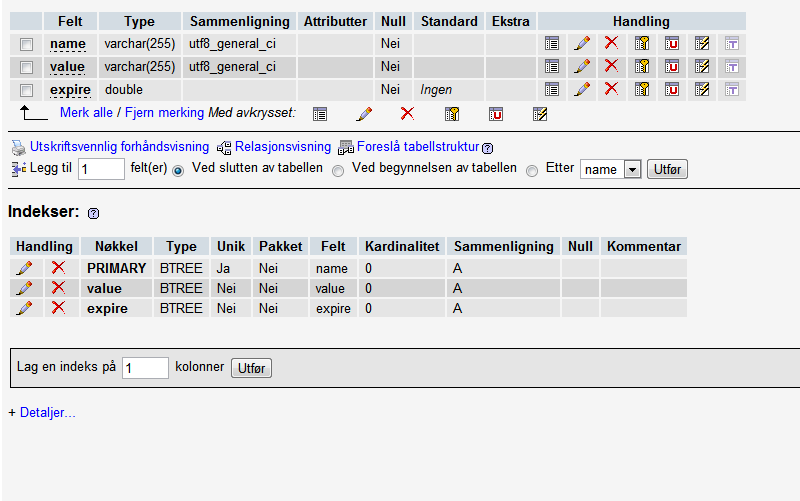Viewport: 800px width, 501px height.
Task: Check the checkbox for the name field
Action: (27, 44)
